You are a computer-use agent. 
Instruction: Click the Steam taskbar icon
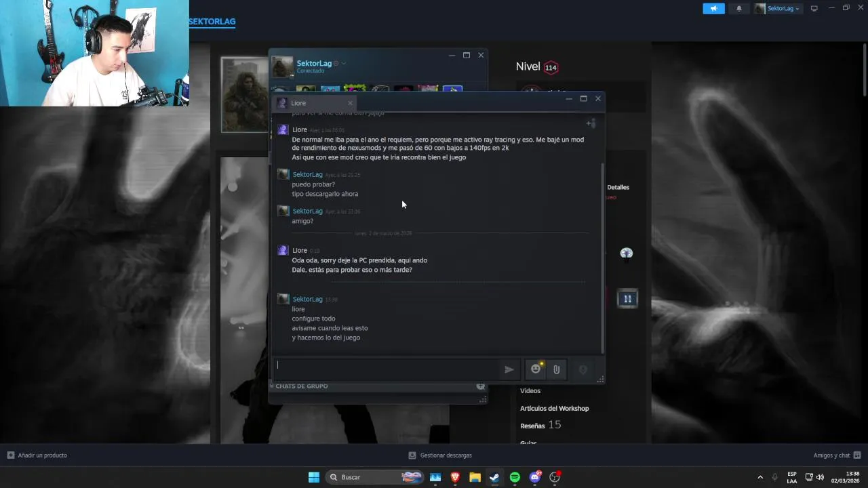click(x=495, y=477)
